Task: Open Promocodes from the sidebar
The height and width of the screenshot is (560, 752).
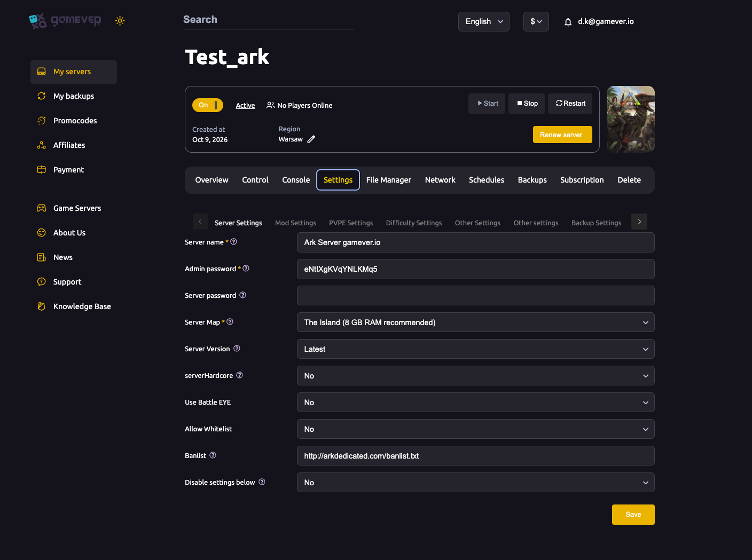Action: click(x=74, y=121)
